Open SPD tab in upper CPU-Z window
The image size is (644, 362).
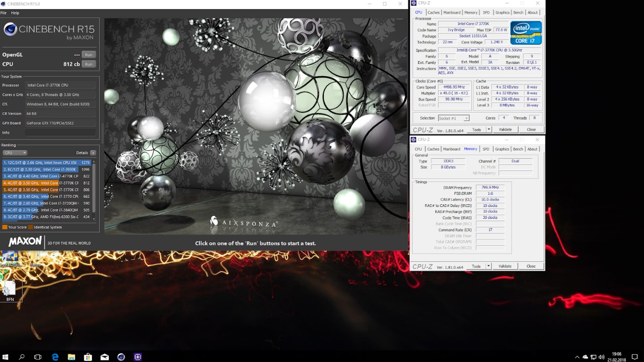(x=486, y=12)
